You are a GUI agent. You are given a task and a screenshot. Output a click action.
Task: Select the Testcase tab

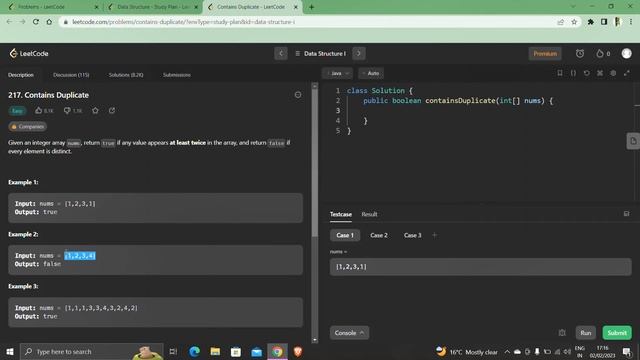coord(341,214)
